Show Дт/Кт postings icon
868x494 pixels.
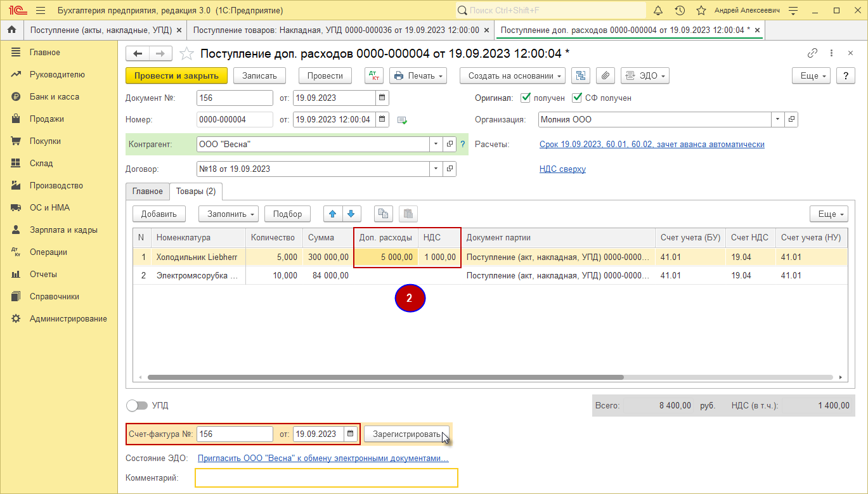[374, 75]
